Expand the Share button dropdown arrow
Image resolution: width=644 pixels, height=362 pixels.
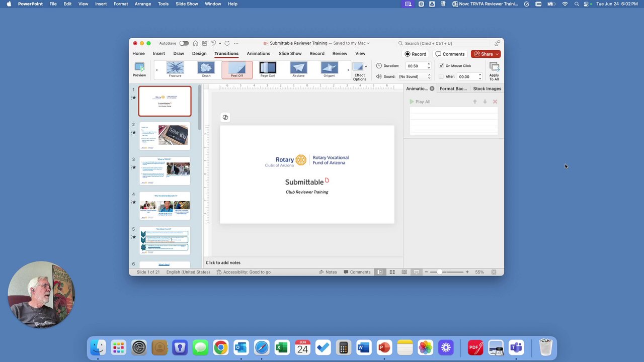(497, 54)
